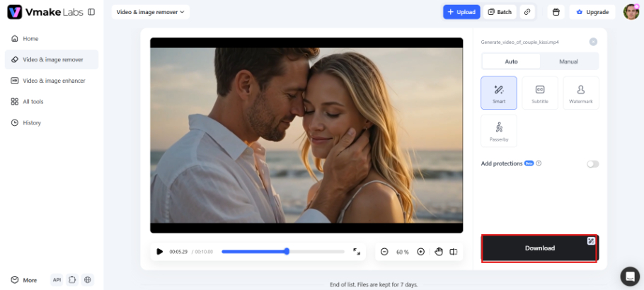
Task: Collapse the sidebar with the panel icon
Action: click(91, 12)
